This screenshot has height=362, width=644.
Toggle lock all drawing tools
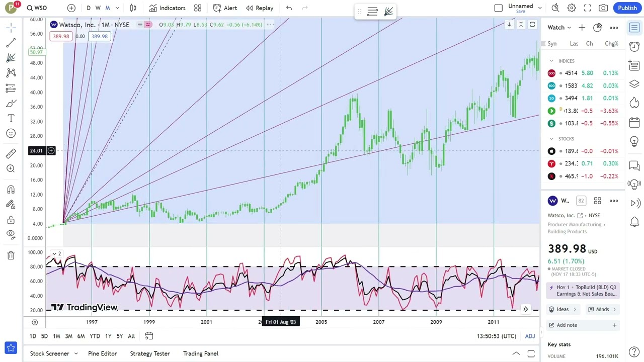click(11, 220)
